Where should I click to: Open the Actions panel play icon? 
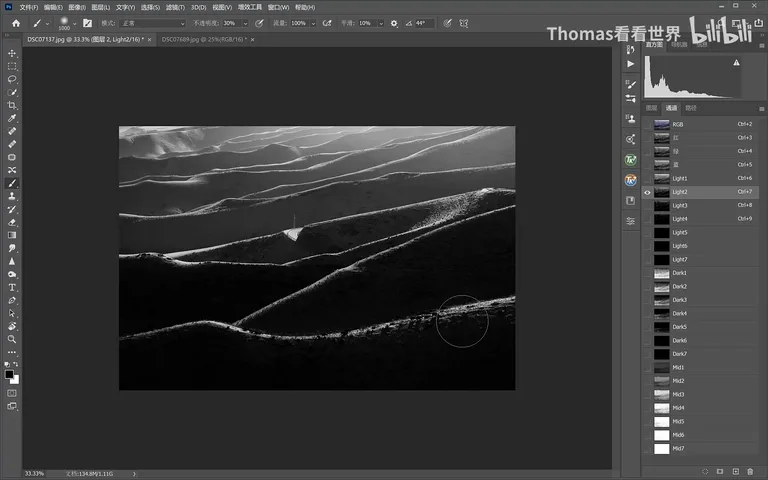tap(631, 64)
